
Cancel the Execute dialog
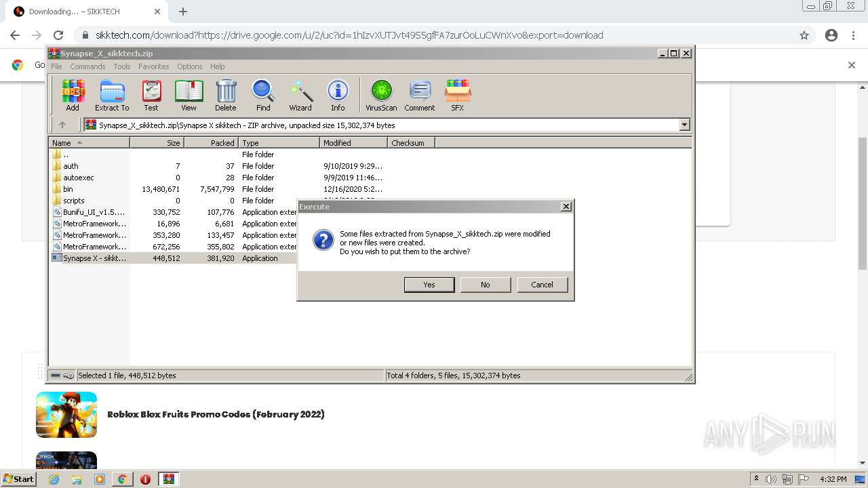click(x=542, y=285)
